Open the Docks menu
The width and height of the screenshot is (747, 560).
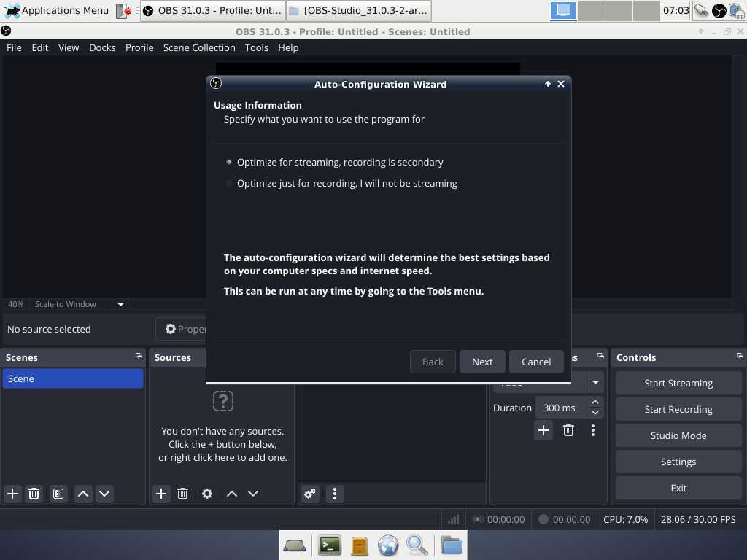(102, 47)
